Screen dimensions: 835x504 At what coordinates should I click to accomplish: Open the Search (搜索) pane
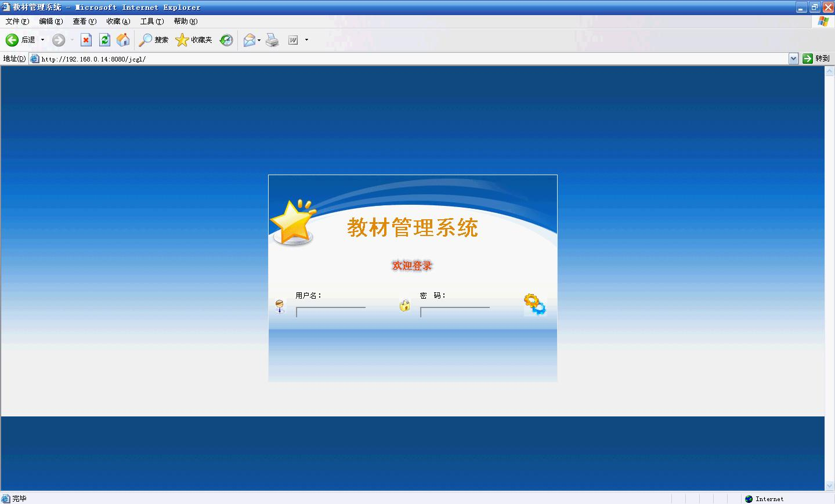point(154,40)
